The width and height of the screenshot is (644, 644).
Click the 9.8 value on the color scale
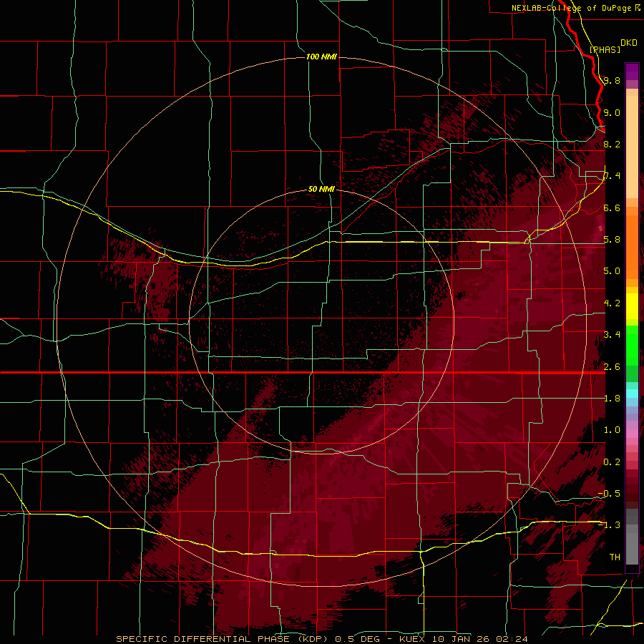click(x=612, y=80)
